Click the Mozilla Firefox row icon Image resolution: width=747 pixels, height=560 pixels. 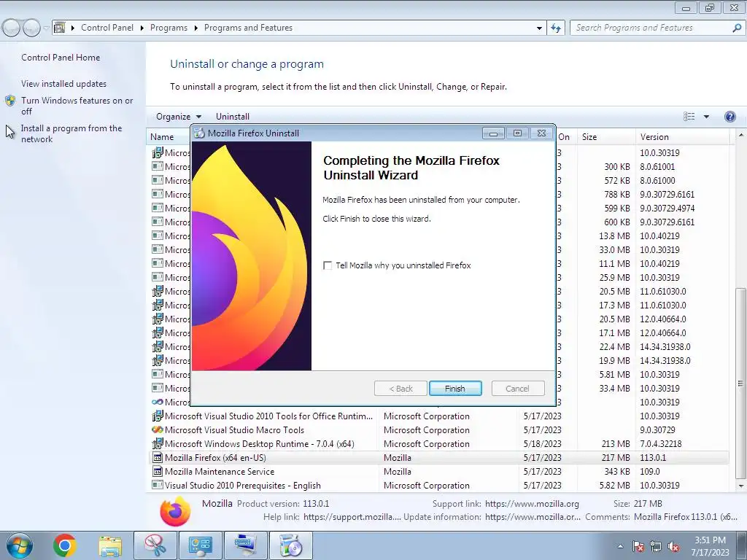[158, 458]
